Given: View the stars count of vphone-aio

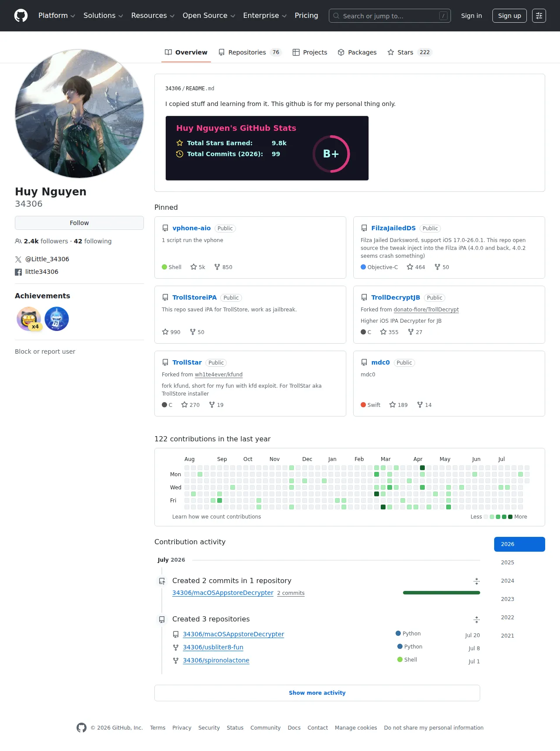Looking at the screenshot, I should (x=198, y=267).
